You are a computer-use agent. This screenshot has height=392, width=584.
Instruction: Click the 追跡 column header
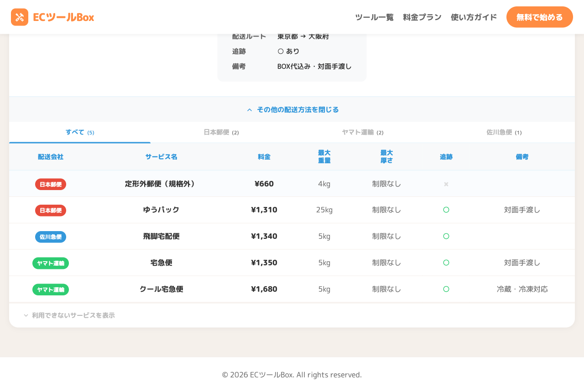pyautogui.click(x=446, y=157)
